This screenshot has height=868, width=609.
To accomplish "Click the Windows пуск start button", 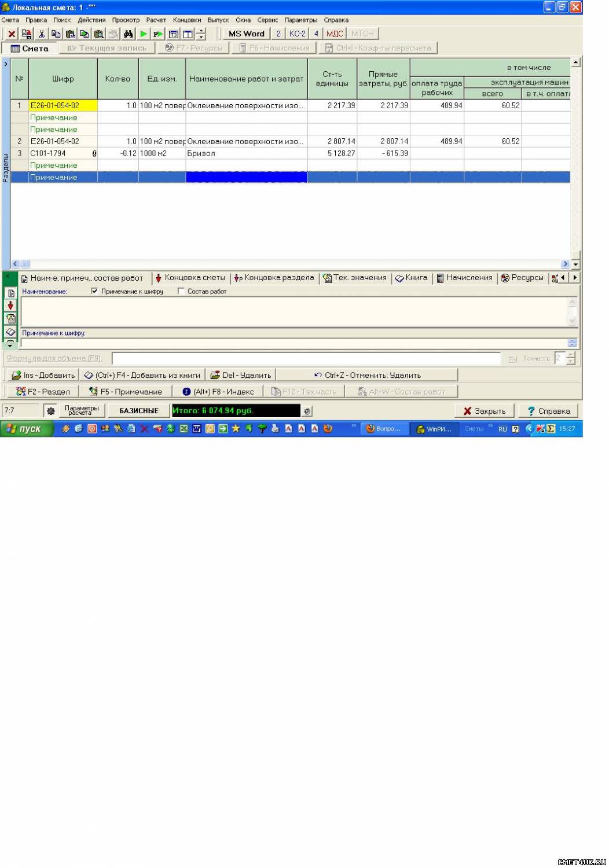I will coord(27,429).
